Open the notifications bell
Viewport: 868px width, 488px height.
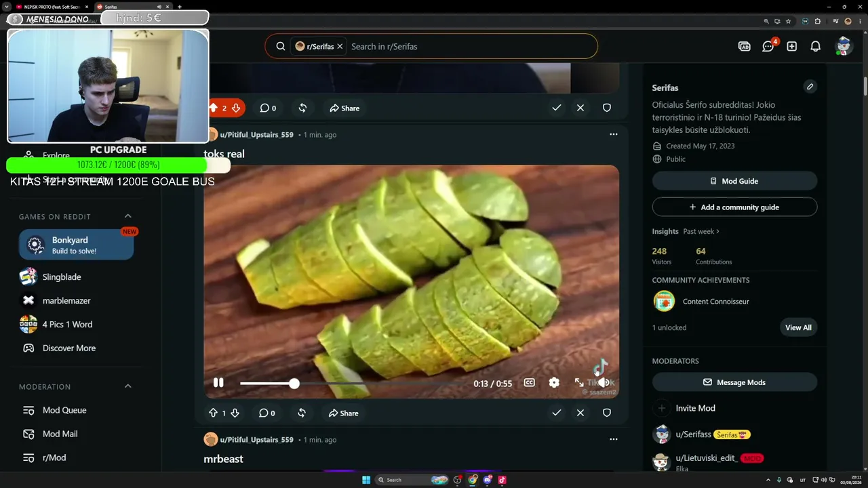[x=816, y=46]
